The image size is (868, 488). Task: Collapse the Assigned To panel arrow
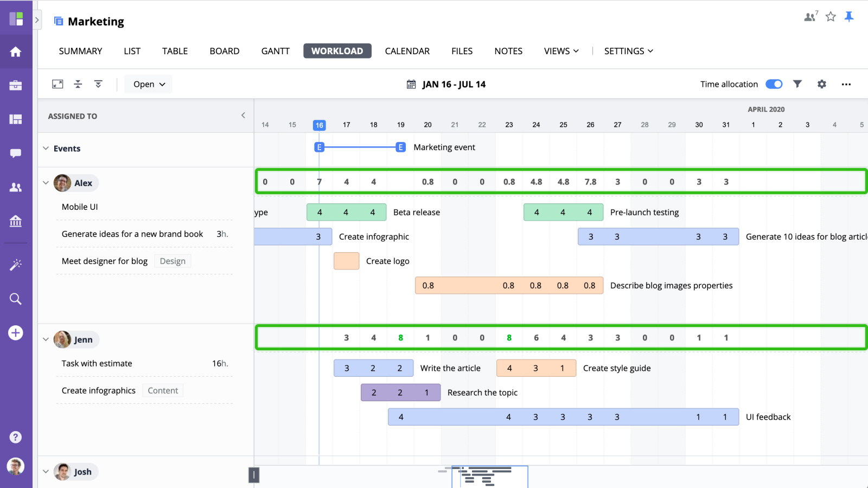(x=243, y=115)
